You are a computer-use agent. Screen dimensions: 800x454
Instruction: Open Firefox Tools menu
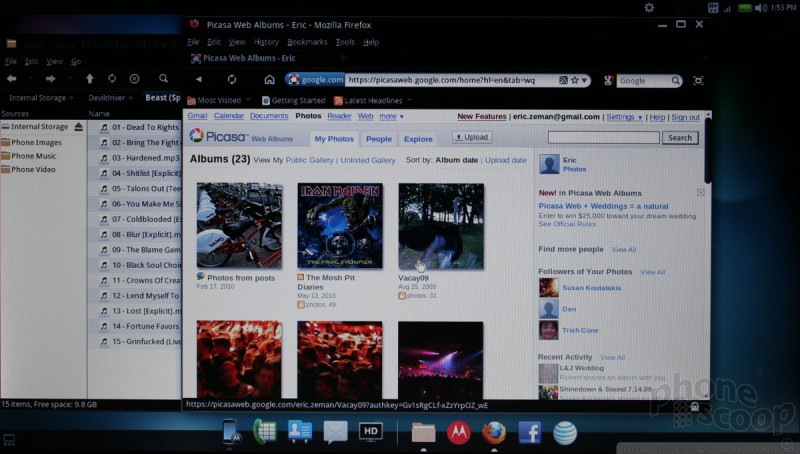click(345, 42)
